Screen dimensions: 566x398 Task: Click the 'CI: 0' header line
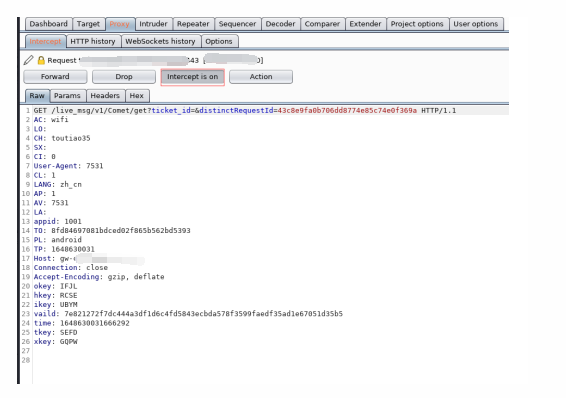(x=44, y=157)
